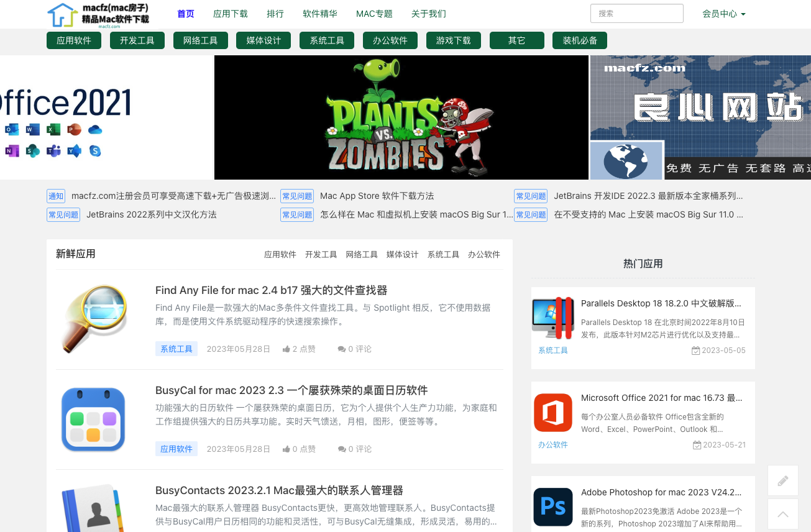Open the 软件精华 nav item

320,14
